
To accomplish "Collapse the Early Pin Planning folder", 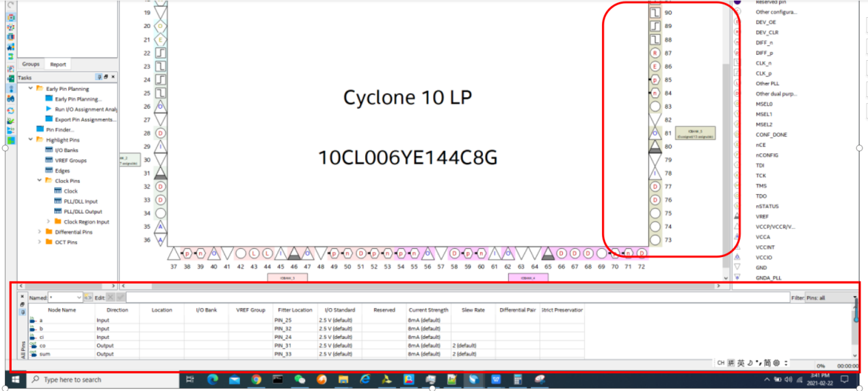I will (x=30, y=89).
